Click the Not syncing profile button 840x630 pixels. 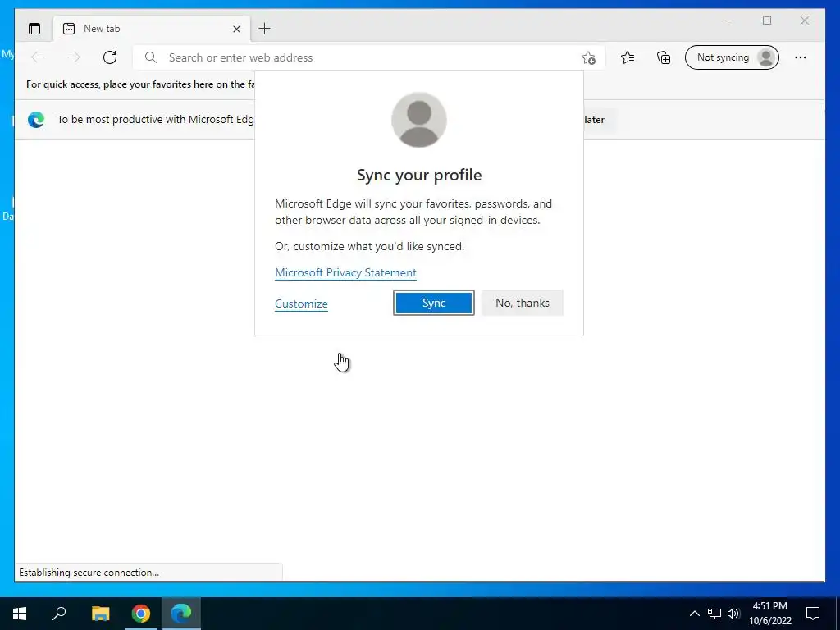tap(732, 57)
